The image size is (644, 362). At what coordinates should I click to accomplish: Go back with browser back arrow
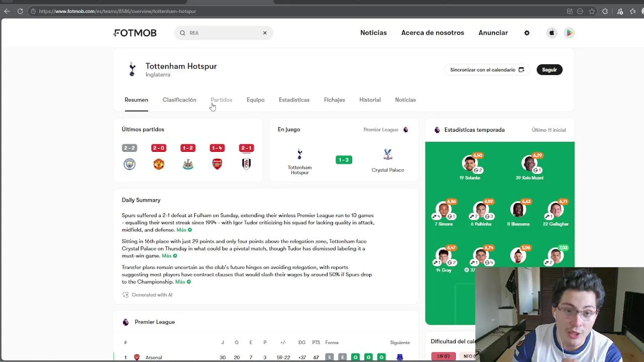pos(7,11)
